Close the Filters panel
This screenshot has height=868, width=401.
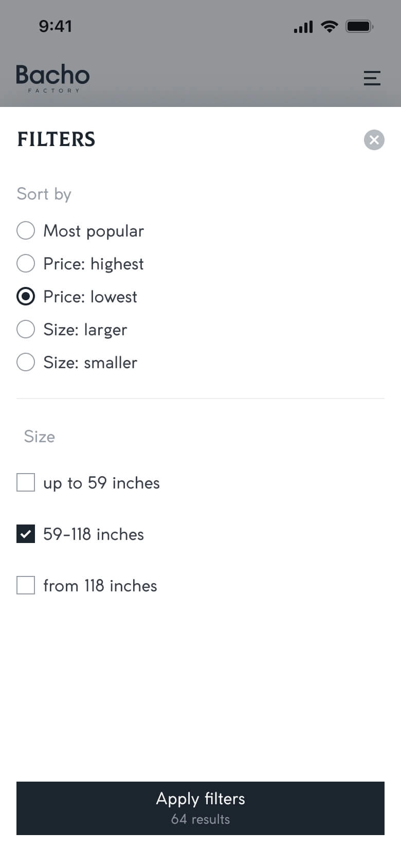pos(374,139)
